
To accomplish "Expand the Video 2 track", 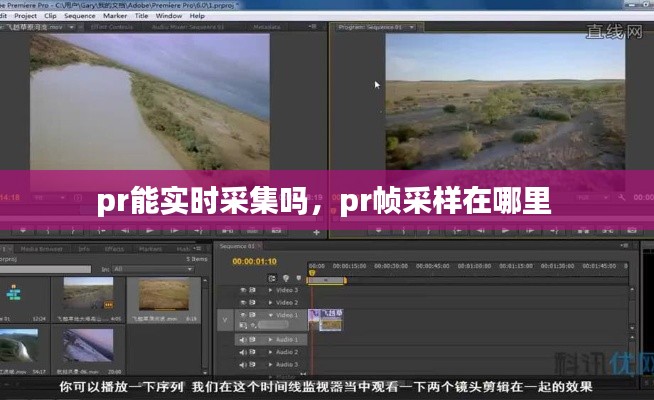I will coord(270,302).
